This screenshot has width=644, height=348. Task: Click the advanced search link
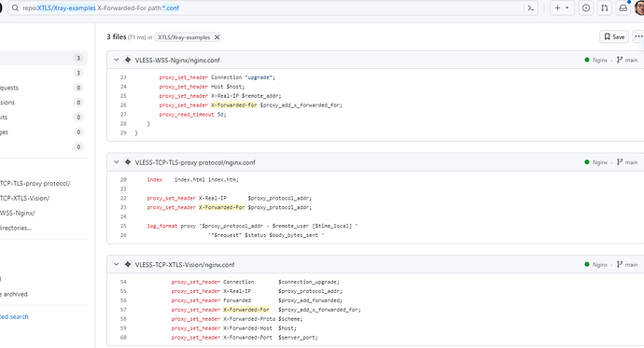tap(14, 317)
